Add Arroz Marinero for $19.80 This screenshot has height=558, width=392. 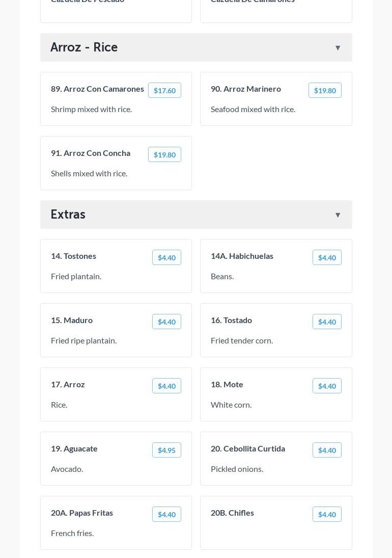(325, 91)
